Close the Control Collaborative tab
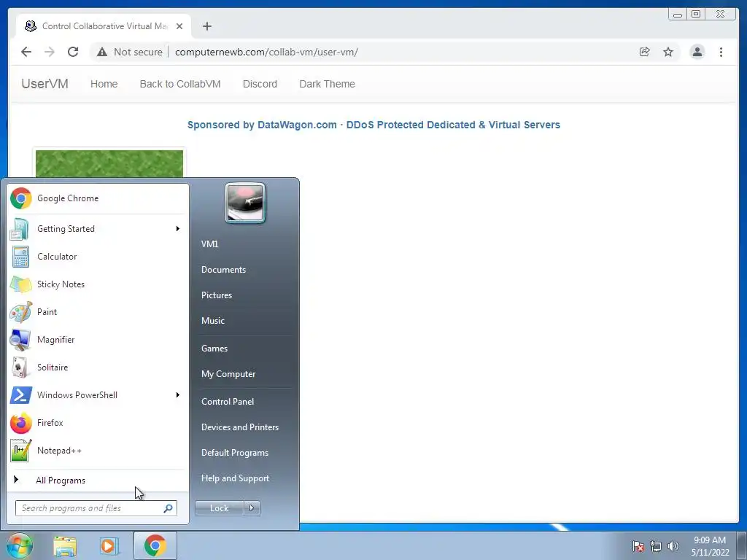 179,26
